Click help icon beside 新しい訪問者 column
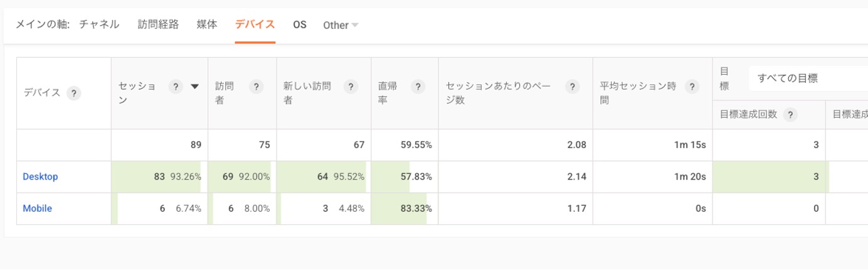Viewport: 868px width, 270px height. [351, 87]
